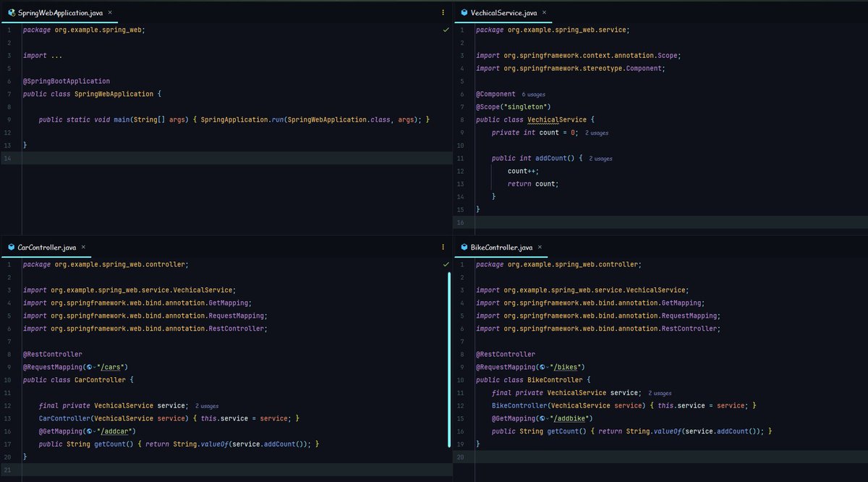Click the "package org.example.spring_web;" line
The image size is (868, 482).
pyautogui.click(x=84, y=30)
